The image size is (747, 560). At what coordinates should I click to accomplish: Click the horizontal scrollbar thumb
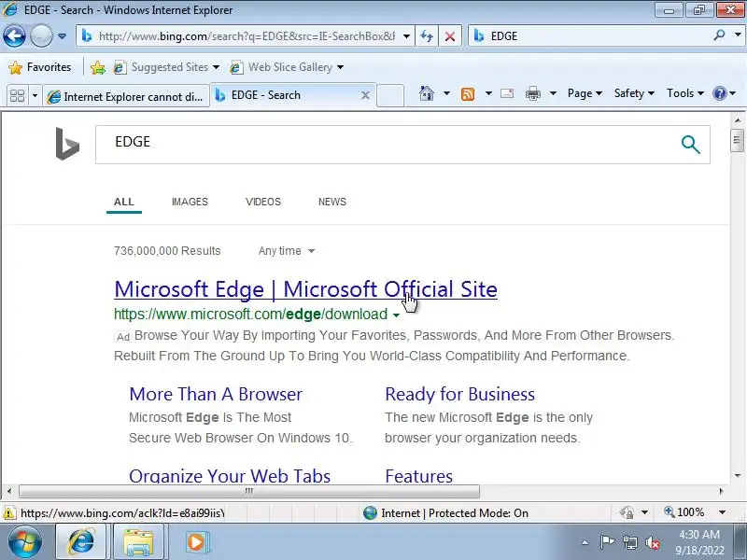point(249,491)
